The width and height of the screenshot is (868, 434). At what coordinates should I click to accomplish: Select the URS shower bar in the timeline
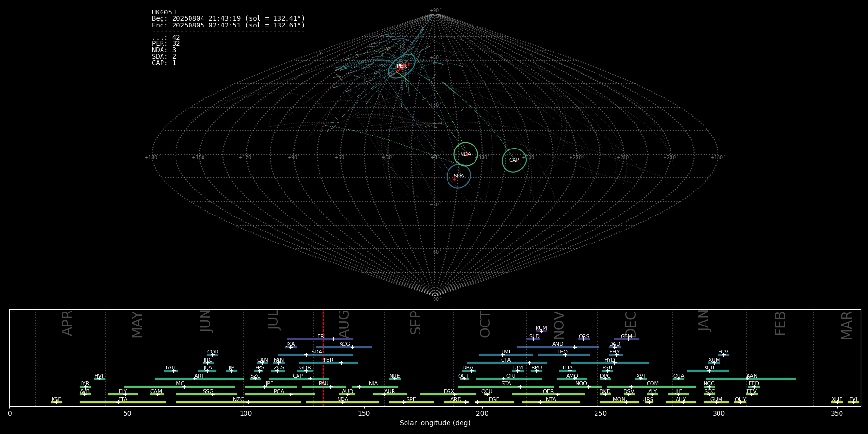pos(649,402)
